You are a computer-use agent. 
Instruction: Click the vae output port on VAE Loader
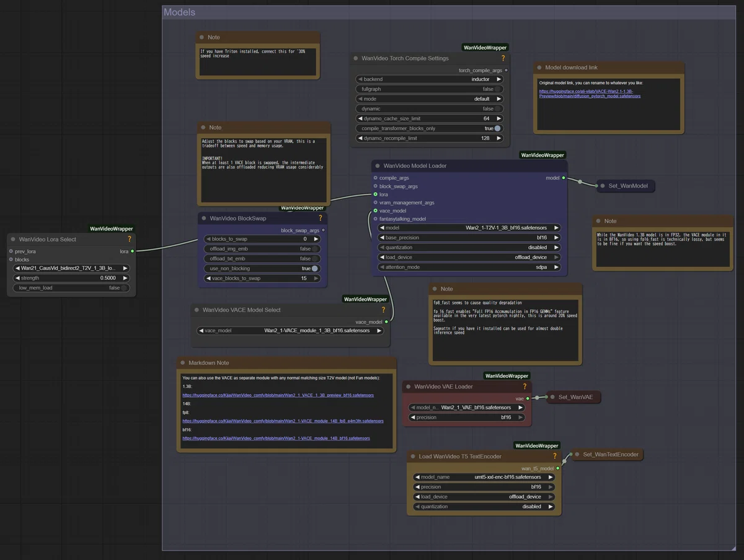tap(528, 398)
